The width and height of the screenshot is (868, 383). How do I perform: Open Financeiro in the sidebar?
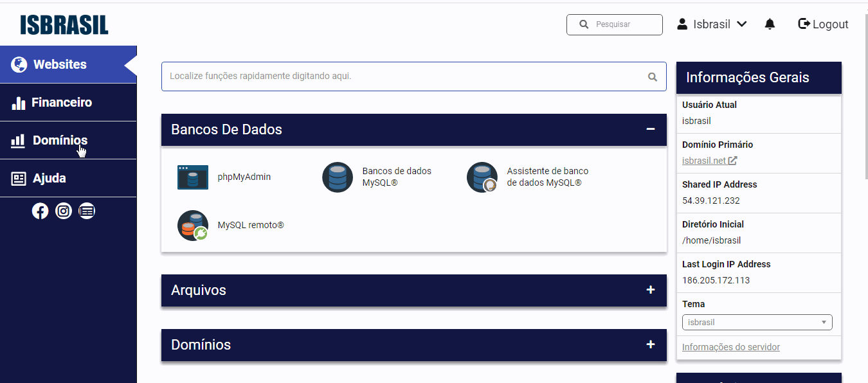pos(68,102)
